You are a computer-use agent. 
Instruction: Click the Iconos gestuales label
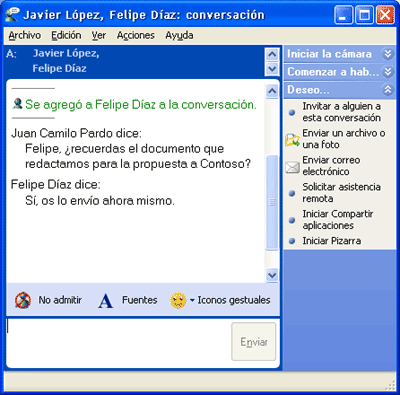click(x=234, y=300)
